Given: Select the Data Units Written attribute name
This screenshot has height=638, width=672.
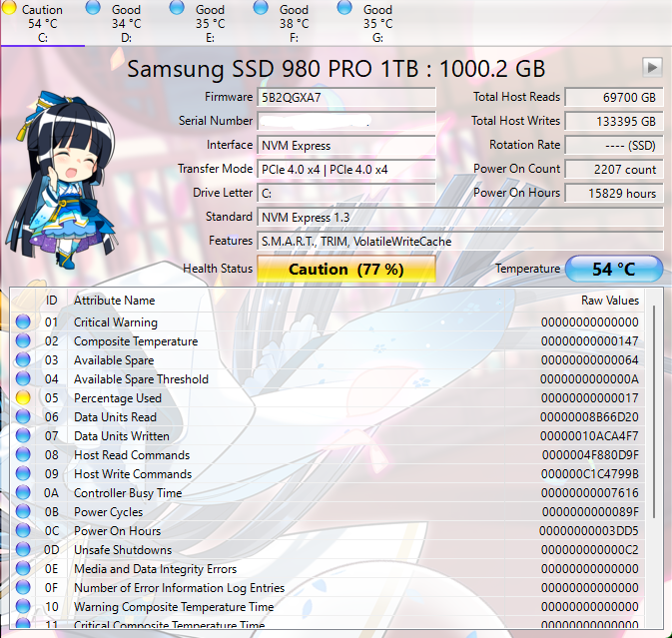Looking at the screenshot, I should [x=122, y=436].
